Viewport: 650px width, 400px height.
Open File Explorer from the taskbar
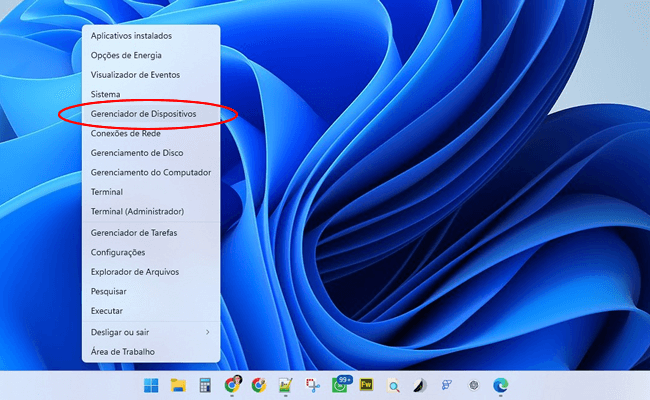coord(178,385)
